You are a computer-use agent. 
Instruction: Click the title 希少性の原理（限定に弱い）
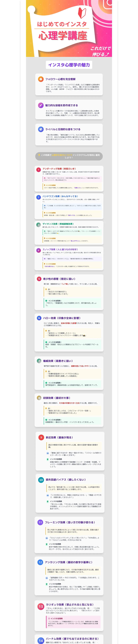[x=59, y=279]
